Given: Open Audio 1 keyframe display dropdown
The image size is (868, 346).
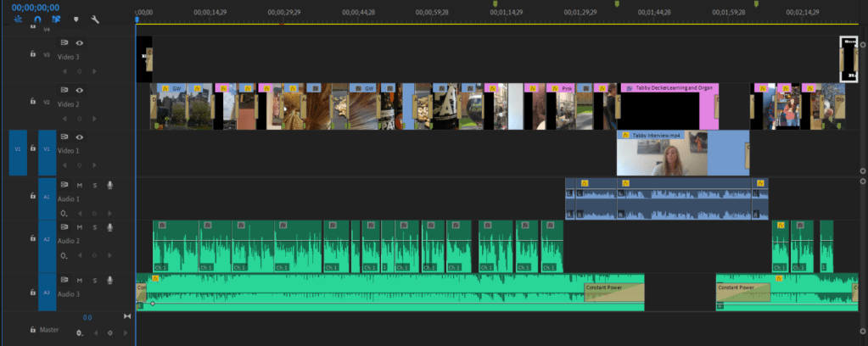Looking at the screenshot, I should pyautogui.click(x=64, y=213).
